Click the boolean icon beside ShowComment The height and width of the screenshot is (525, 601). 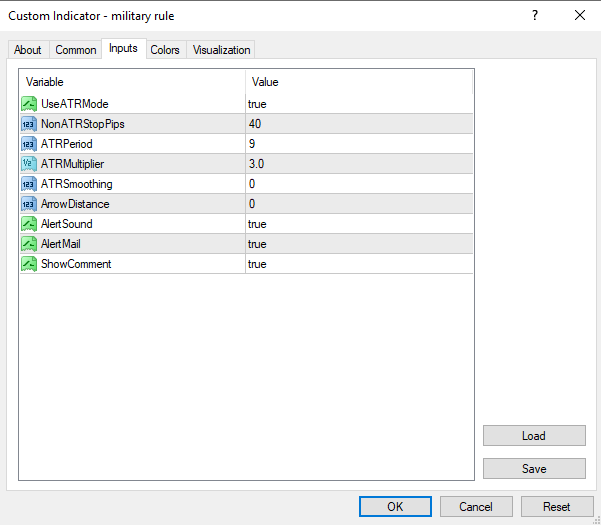pyautogui.click(x=29, y=264)
